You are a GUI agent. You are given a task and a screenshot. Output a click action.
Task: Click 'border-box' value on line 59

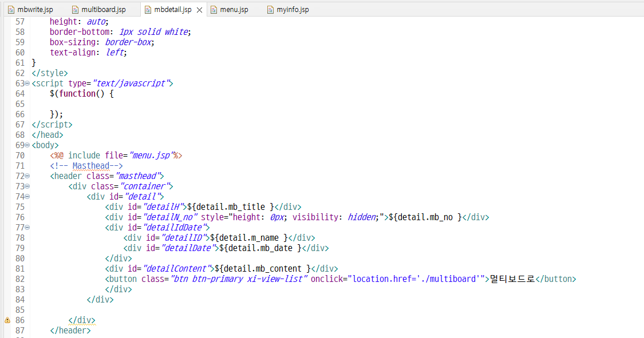[128, 42]
